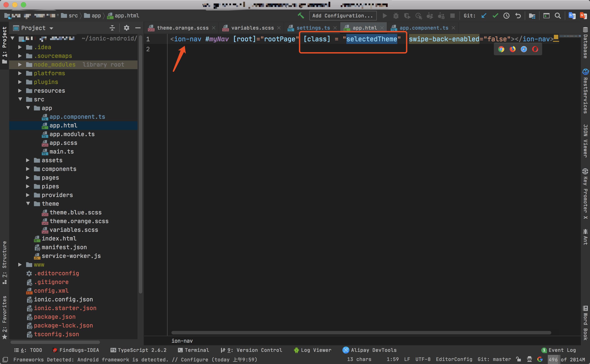Collapse the theme folder
The height and width of the screenshot is (364, 590).
coord(28,204)
